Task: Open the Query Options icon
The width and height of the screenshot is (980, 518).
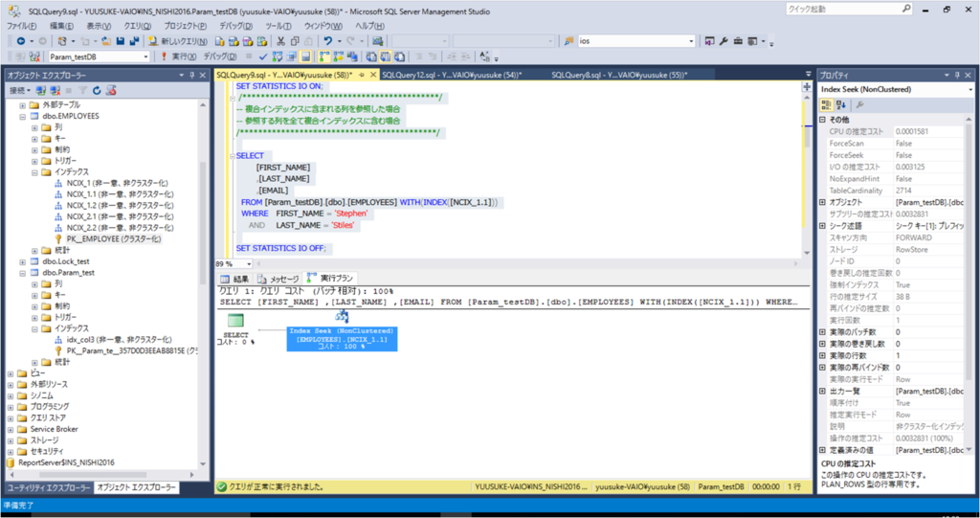Action: (291, 56)
